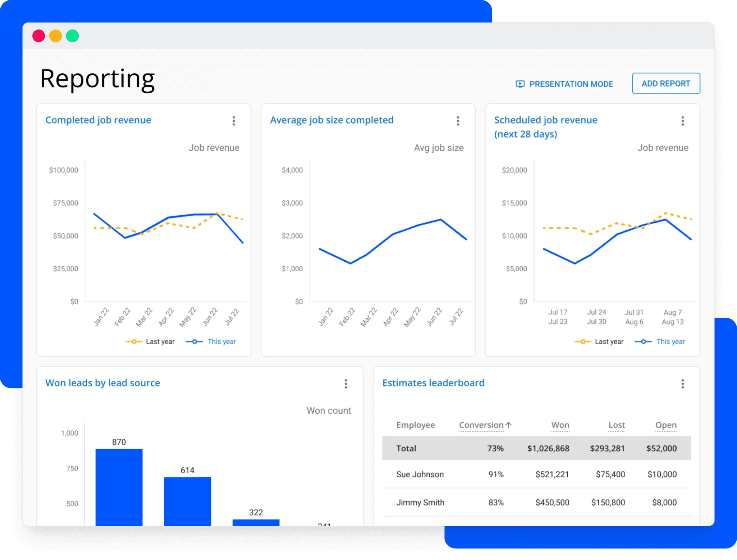Open Estimates leaderboard title link
This screenshot has width=737, height=560.
(433, 383)
